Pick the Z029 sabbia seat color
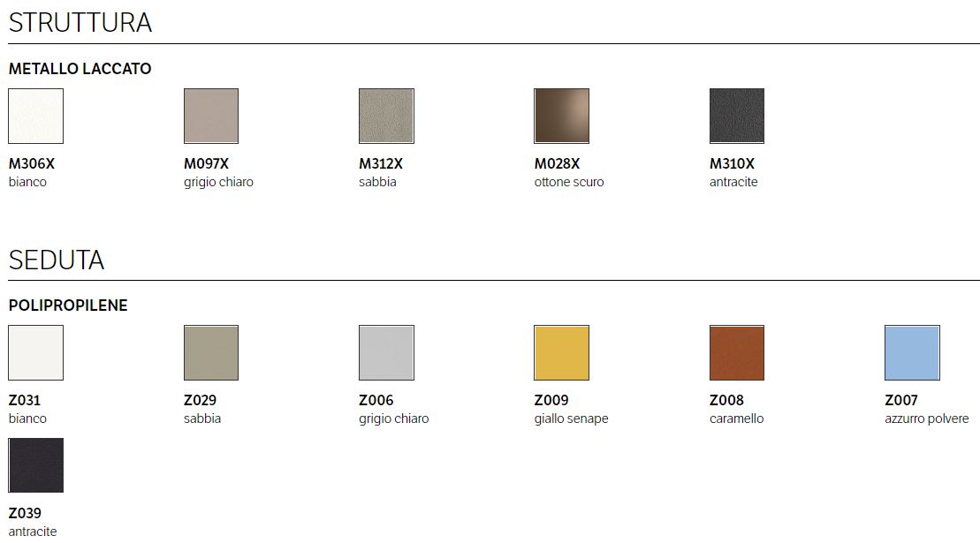The image size is (980, 543). tap(209, 351)
